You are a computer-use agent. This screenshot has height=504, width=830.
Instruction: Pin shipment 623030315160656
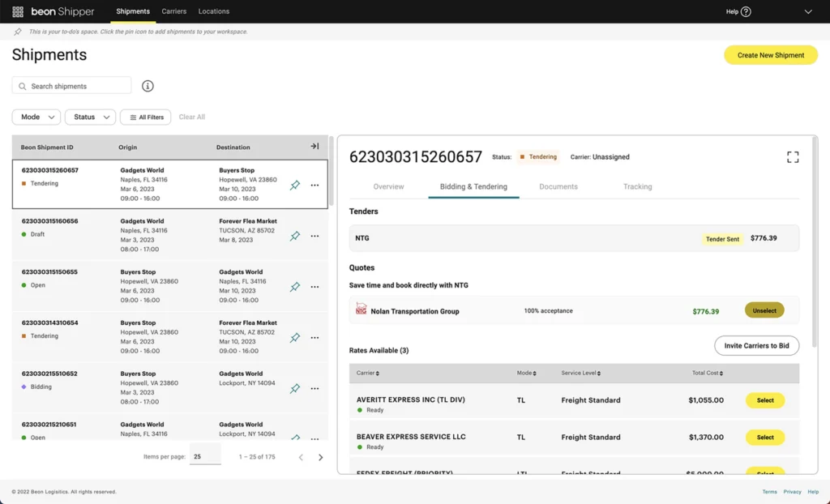tap(295, 236)
